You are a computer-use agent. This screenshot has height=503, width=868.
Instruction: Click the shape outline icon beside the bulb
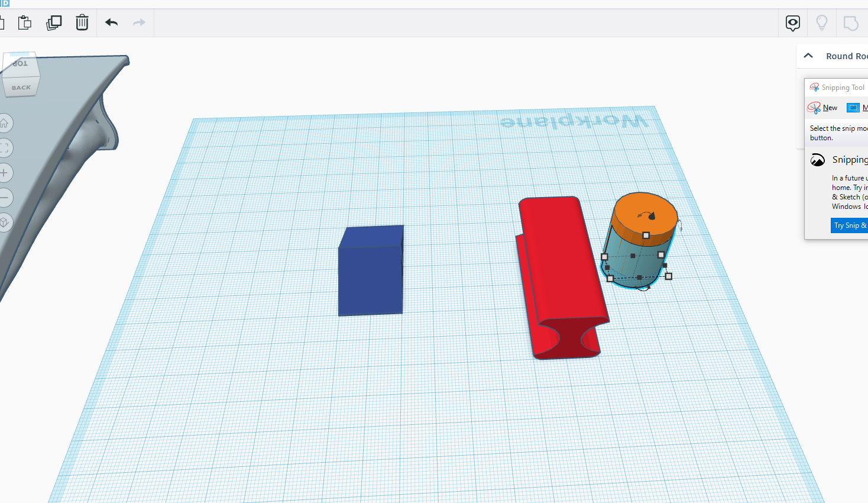pos(851,23)
